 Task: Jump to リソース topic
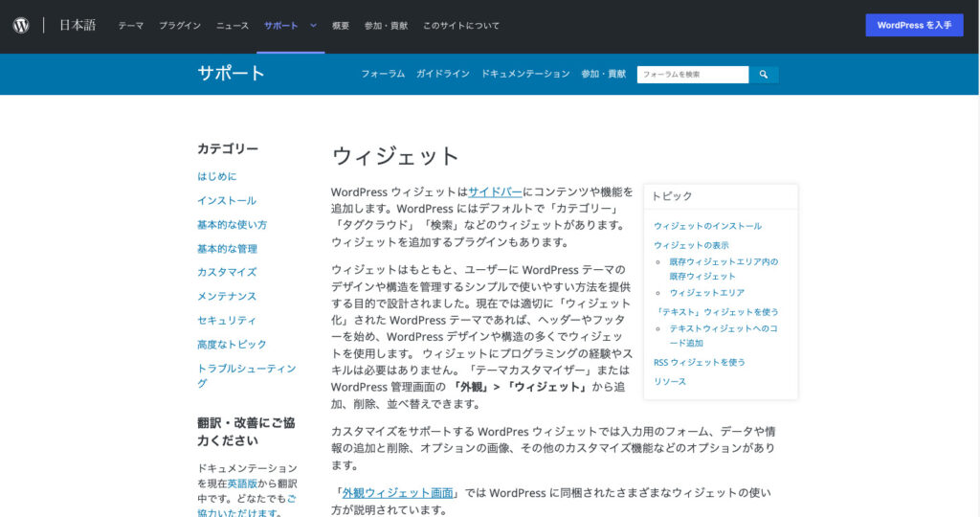coord(670,381)
